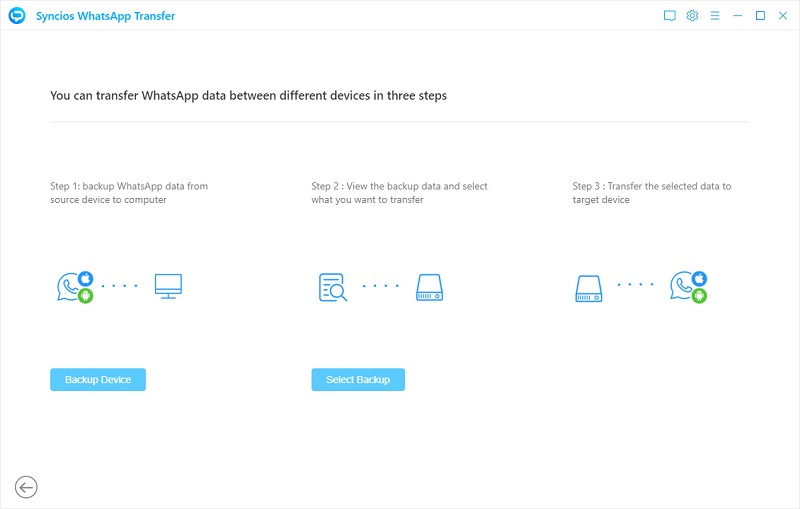Click the Backup Device button
800x509 pixels.
pos(98,380)
